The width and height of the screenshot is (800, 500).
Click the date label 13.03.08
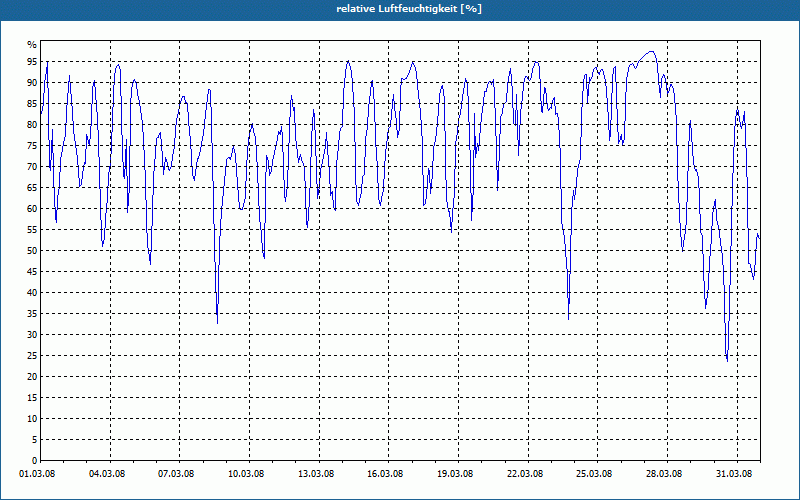(x=316, y=474)
